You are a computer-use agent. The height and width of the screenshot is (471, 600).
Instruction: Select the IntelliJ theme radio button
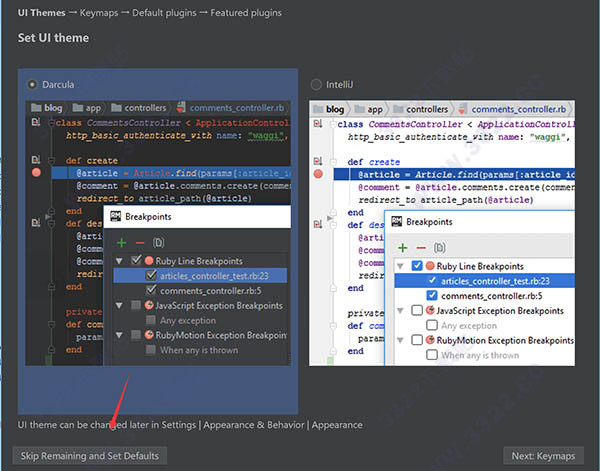(x=316, y=85)
